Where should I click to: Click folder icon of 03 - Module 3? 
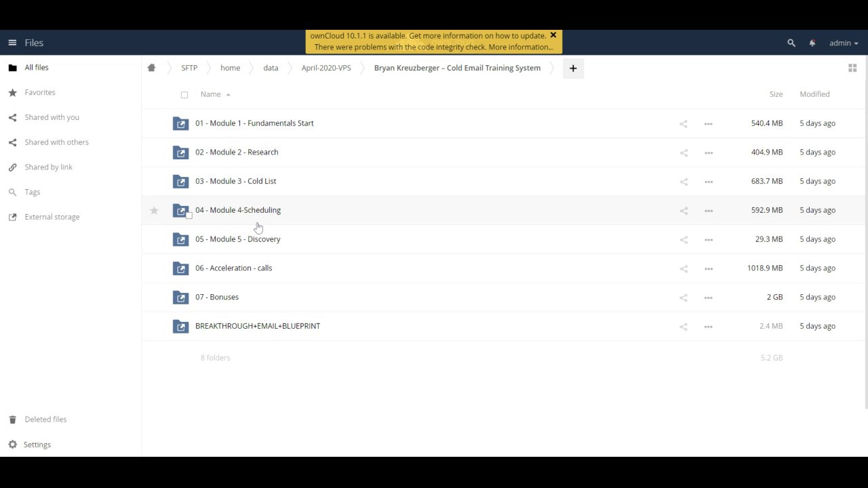(x=180, y=182)
